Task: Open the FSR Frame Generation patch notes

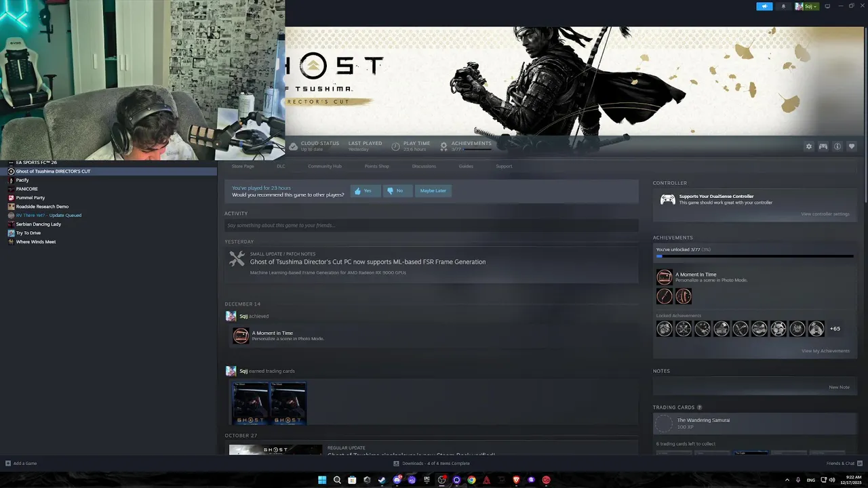Action: [x=368, y=262]
